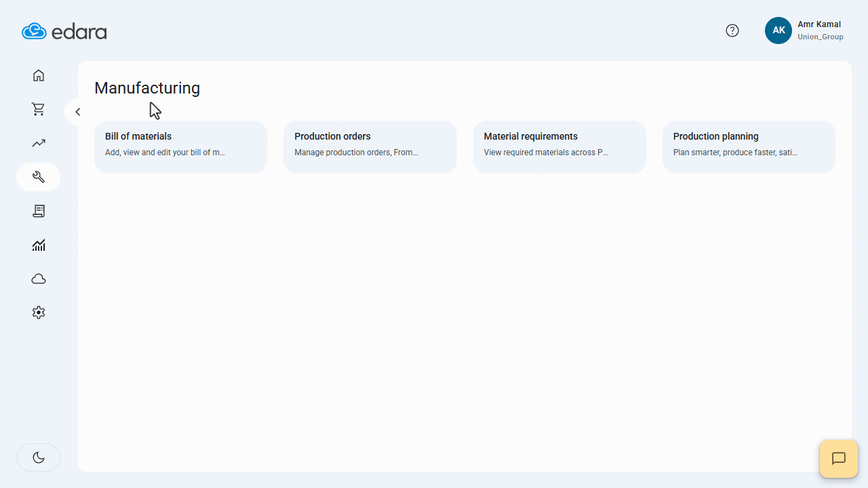Click the AK user avatar
Image resolution: width=868 pixels, height=488 pixels.
[778, 30]
